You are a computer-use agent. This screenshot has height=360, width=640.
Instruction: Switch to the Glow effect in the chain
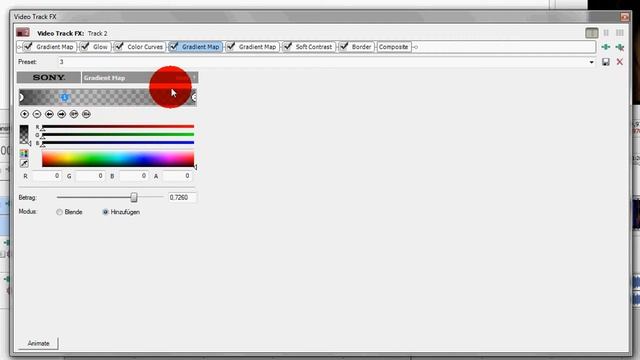[x=100, y=47]
